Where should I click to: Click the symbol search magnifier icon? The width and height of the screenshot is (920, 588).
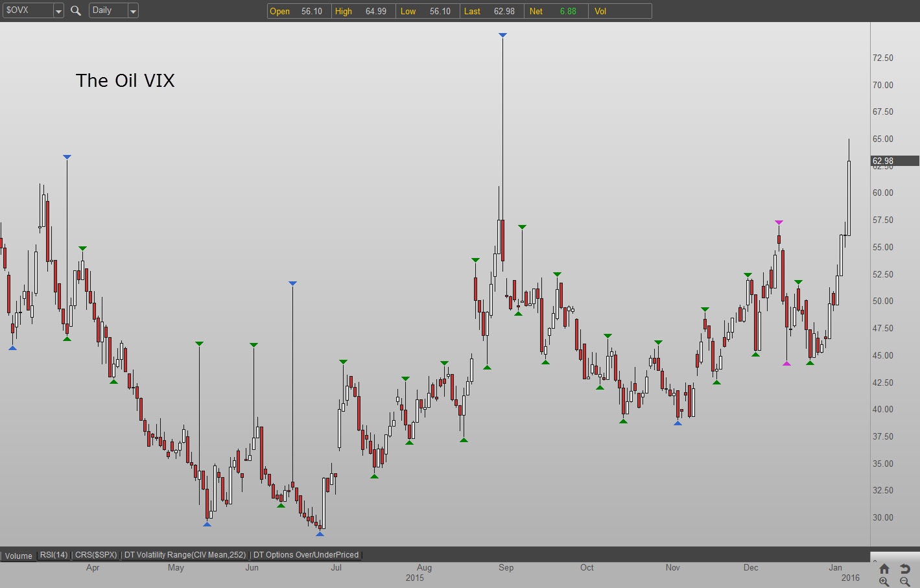pos(76,10)
